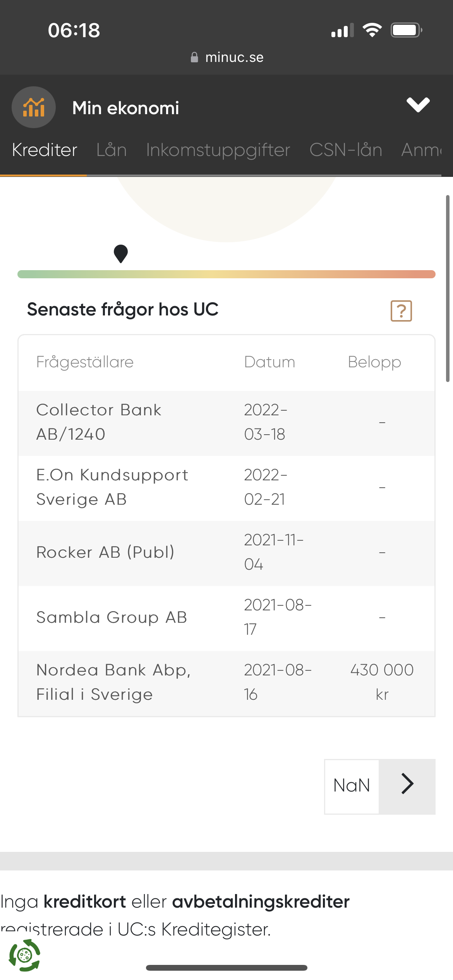Image resolution: width=453 pixels, height=980 pixels.
Task: Tap the Wi-Fi status icon
Action: coord(372,30)
